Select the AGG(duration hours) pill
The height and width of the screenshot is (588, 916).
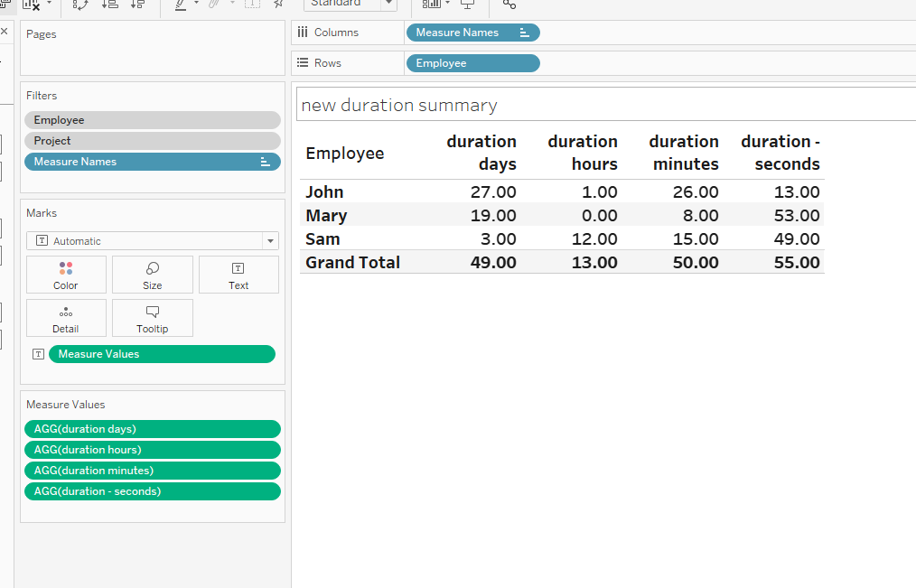153,450
